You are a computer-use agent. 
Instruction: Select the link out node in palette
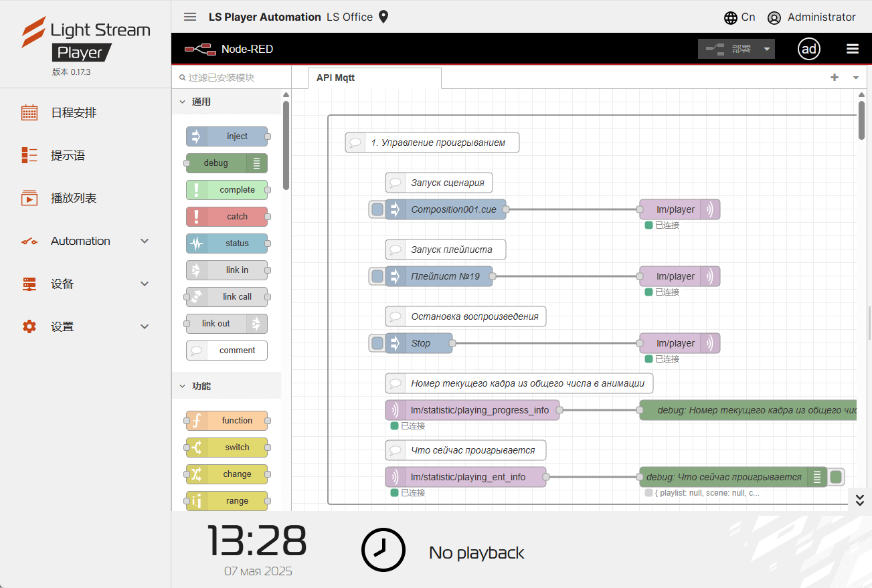(227, 324)
